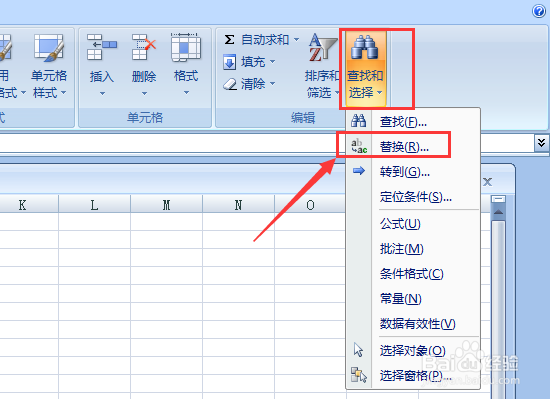Viewport: 550px width, 399px height.
Task: Click the Clear (清除) eraser icon
Action: [x=230, y=84]
